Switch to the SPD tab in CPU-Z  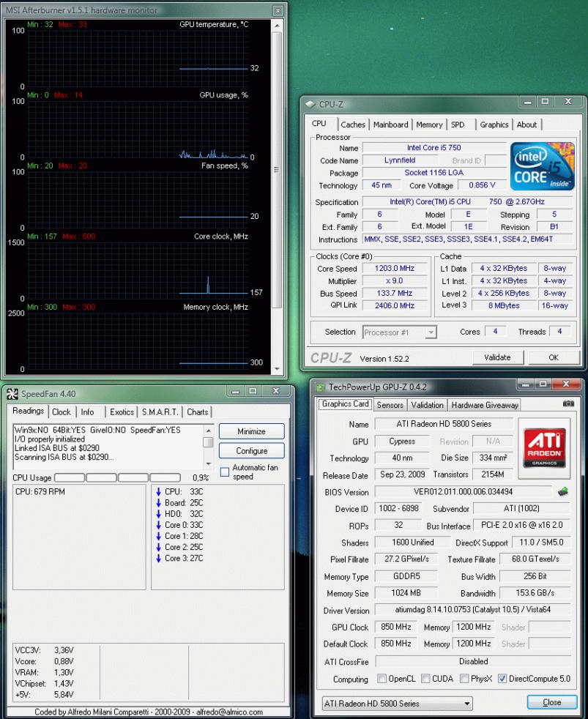point(457,124)
